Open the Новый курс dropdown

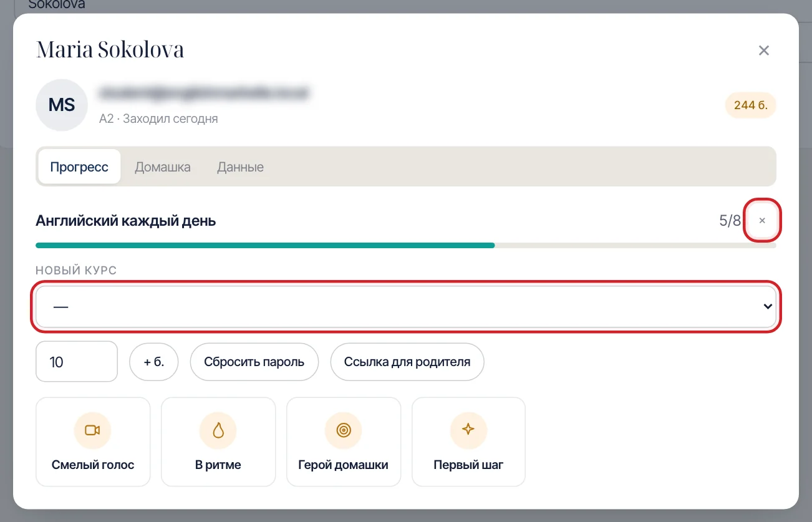(x=406, y=306)
